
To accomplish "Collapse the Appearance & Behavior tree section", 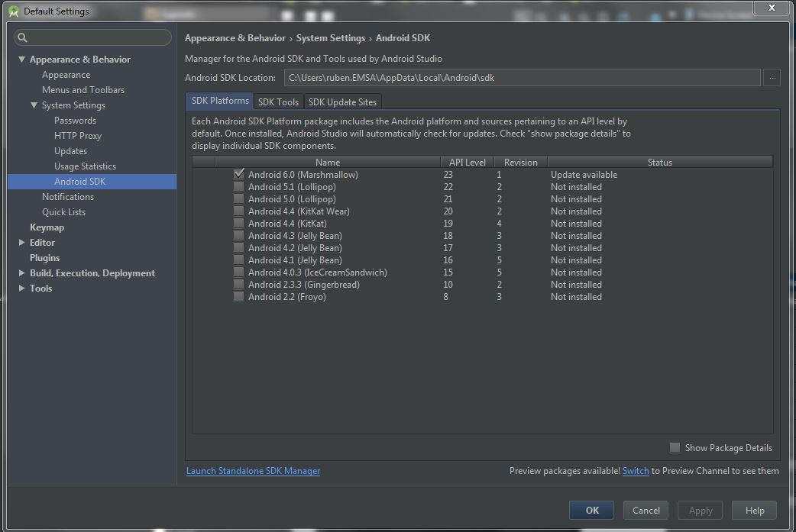I will click(21, 59).
